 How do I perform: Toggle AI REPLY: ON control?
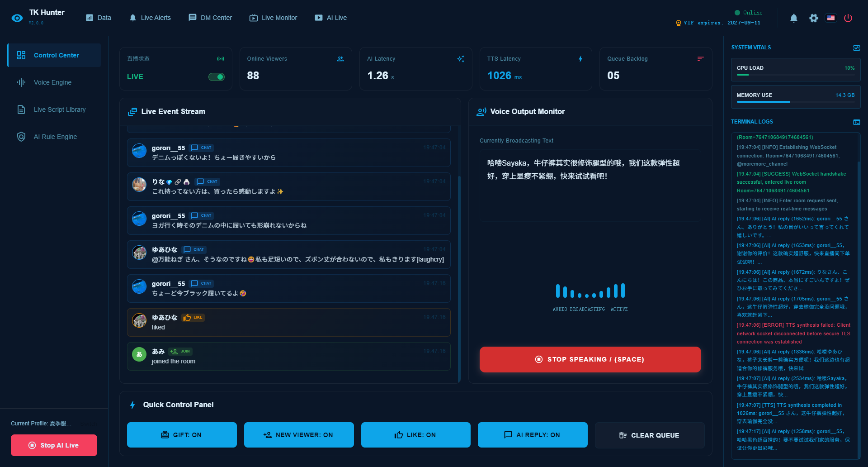click(533, 435)
